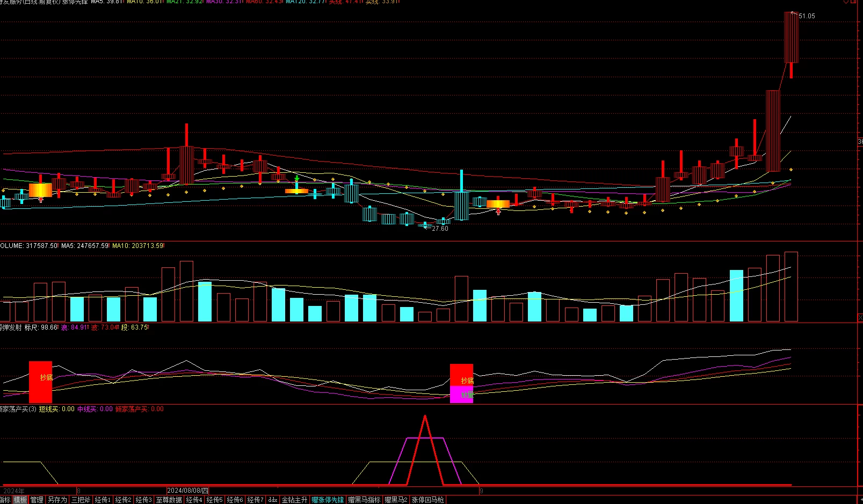Click the red 抄底 block with 放量 label
This screenshot has width=863, height=504.
[461, 383]
